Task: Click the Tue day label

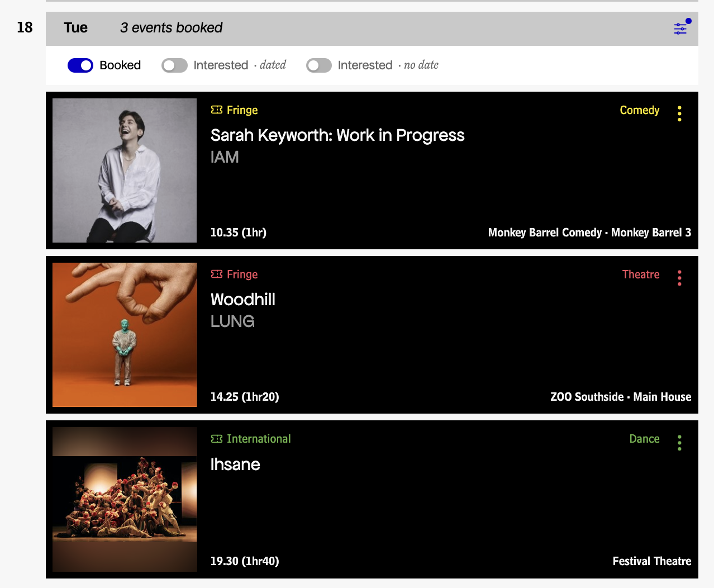Action: point(76,28)
